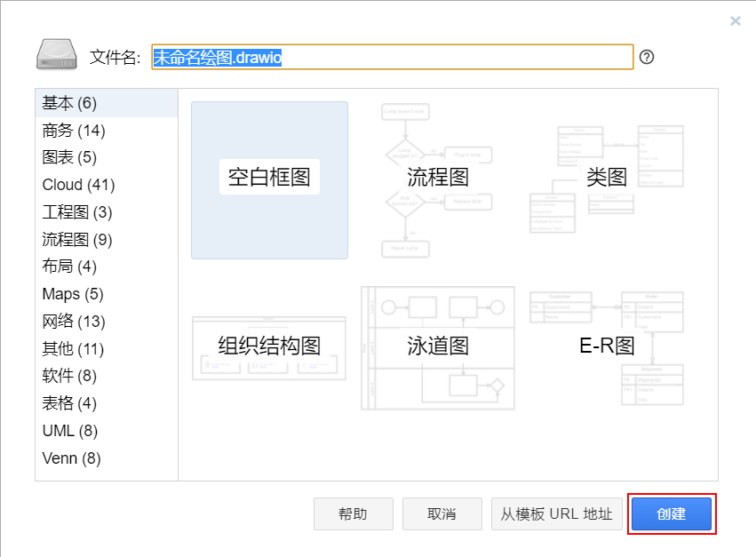Click the 文件名 input field
The width and height of the screenshot is (756, 557).
pyautogui.click(x=392, y=57)
